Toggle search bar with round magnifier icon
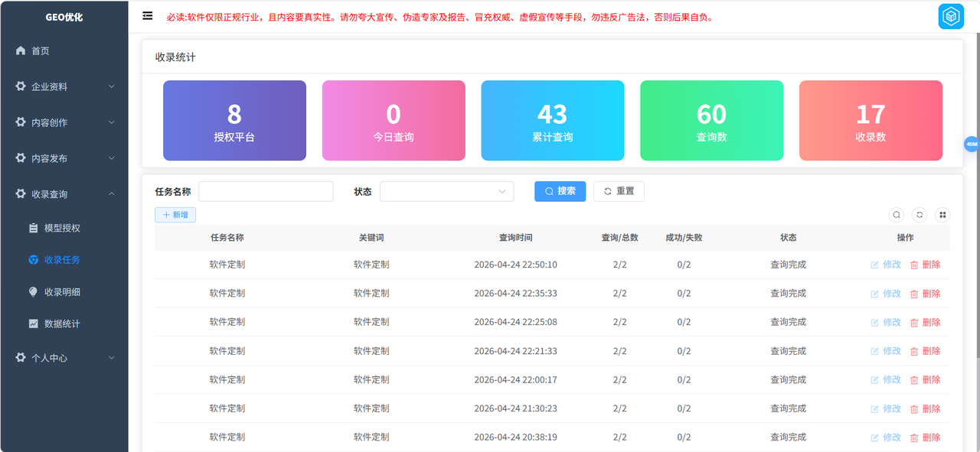Image resolution: width=980 pixels, height=452 pixels. pos(897,215)
